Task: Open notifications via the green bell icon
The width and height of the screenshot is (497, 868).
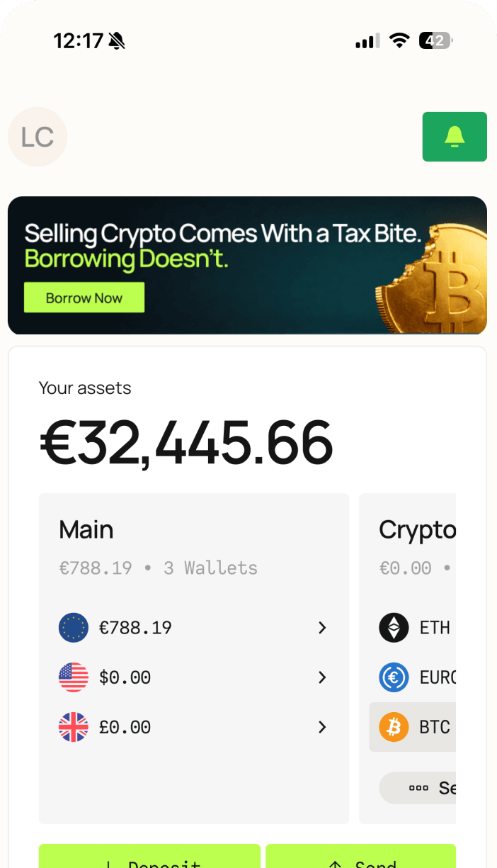Action: pyautogui.click(x=454, y=136)
